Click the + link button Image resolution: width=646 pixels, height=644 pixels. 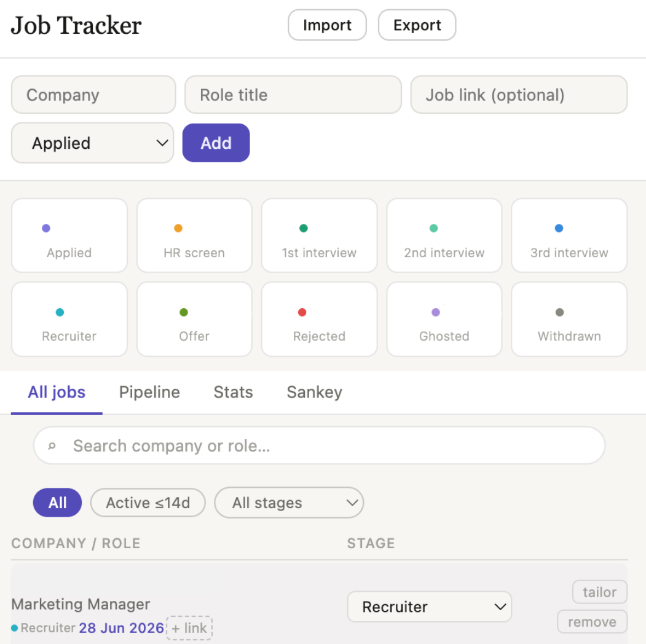pos(189,628)
